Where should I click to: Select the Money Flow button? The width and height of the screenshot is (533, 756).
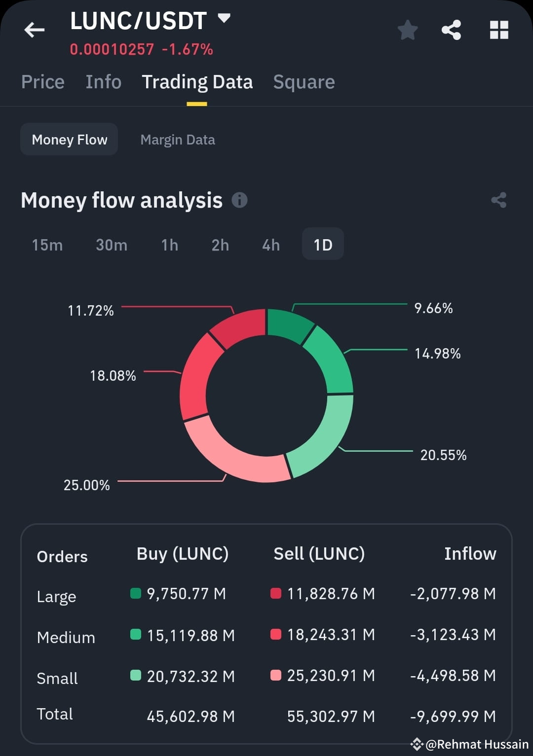tap(69, 139)
